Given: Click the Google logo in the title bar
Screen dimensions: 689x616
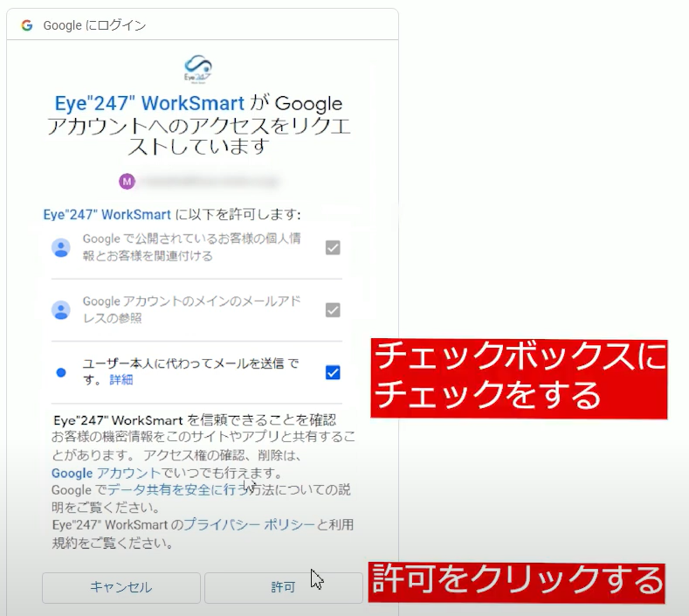Looking at the screenshot, I should 27,25.
